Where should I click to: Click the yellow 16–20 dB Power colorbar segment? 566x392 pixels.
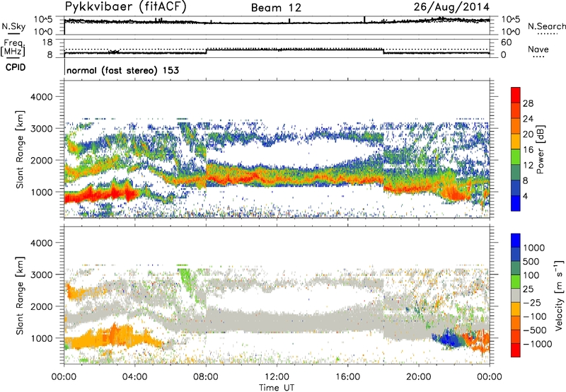(x=516, y=140)
